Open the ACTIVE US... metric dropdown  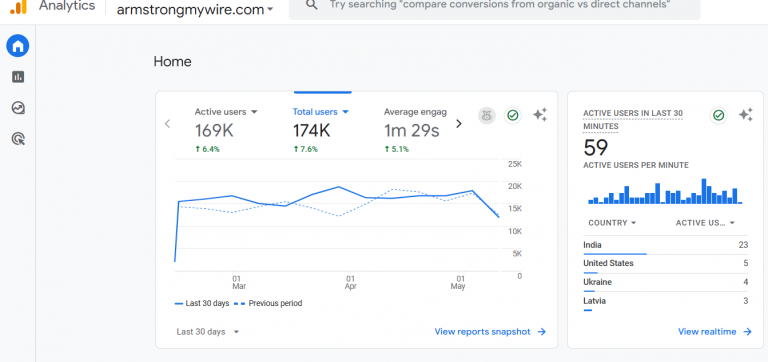[705, 223]
